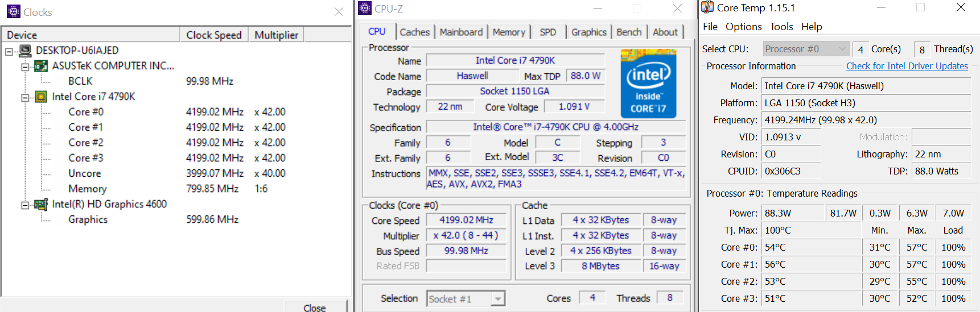This screenshot has width=980, height=312.
Task: Switch to the Caches tab
Action: click(x=415, y=32)
